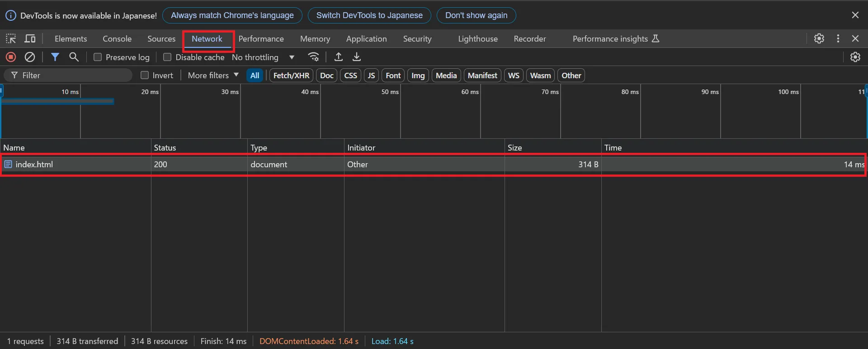Open the Sources tab
Screen dimensions: 868x349
coord(161,39)
